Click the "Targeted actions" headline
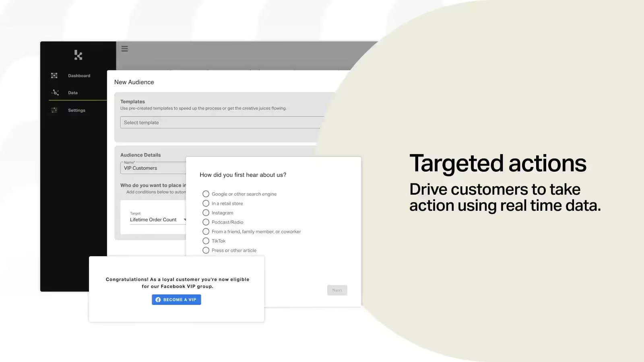Viewport: 644px width, 362px height. [498, 164]
